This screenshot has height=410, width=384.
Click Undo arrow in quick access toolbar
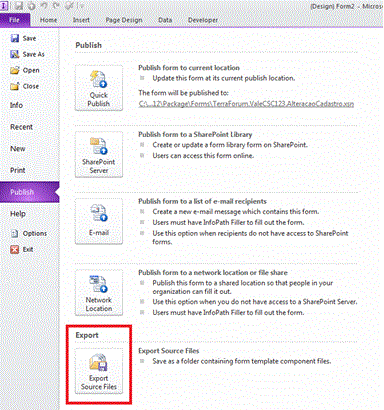coord(44,6)
